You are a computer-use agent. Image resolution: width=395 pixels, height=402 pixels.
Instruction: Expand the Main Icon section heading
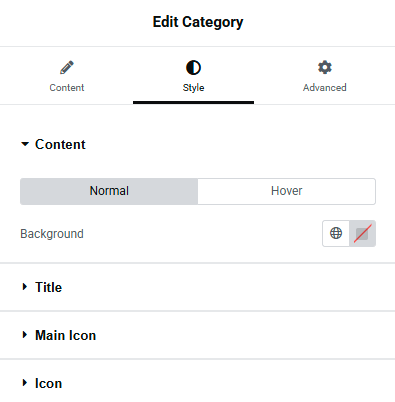tap(66, 335)
